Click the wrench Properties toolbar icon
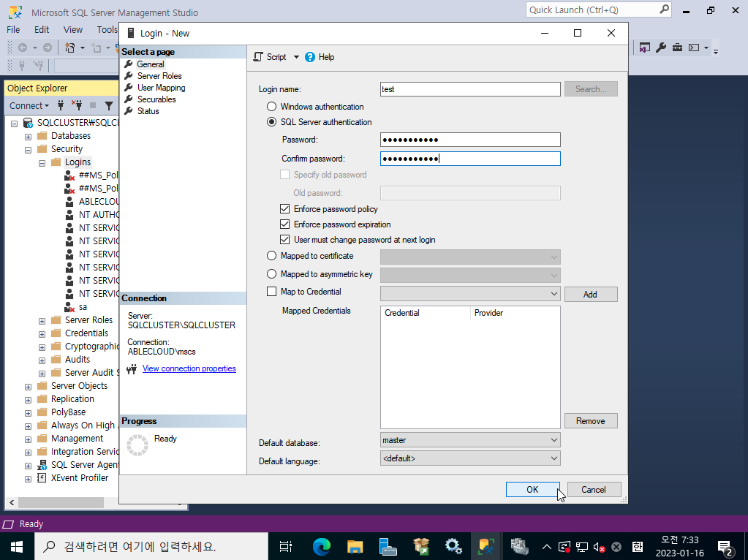The width and height of the screenshot is (748, 560). [661, 48]
